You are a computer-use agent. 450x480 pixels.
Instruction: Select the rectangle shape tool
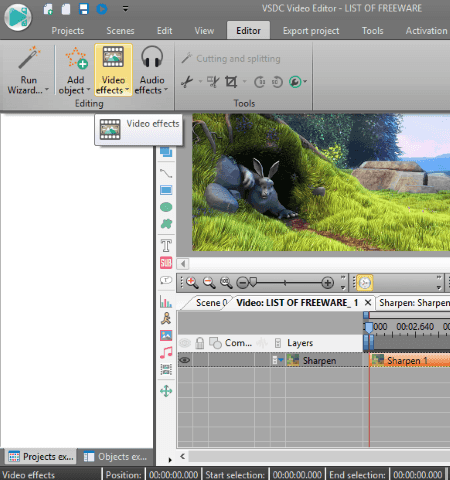pos(166,190)
